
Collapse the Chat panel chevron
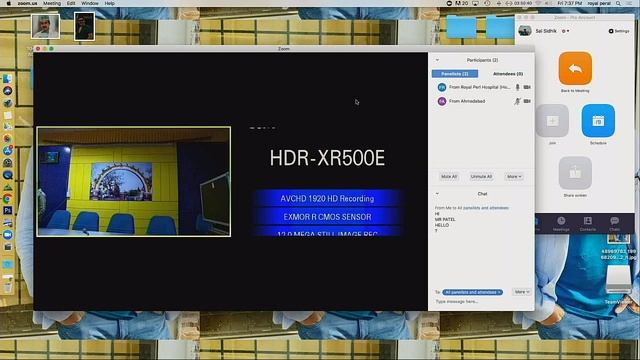coord(437,194)
